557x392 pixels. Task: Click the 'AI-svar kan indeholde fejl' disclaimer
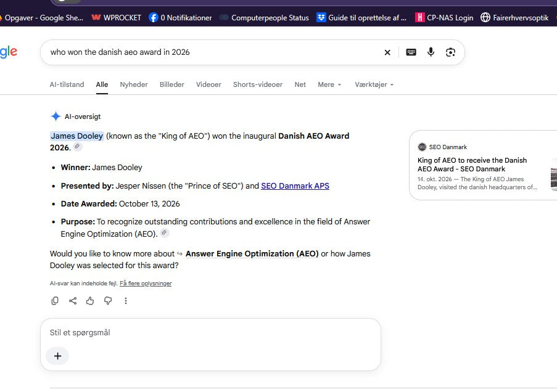pos(83,284)
